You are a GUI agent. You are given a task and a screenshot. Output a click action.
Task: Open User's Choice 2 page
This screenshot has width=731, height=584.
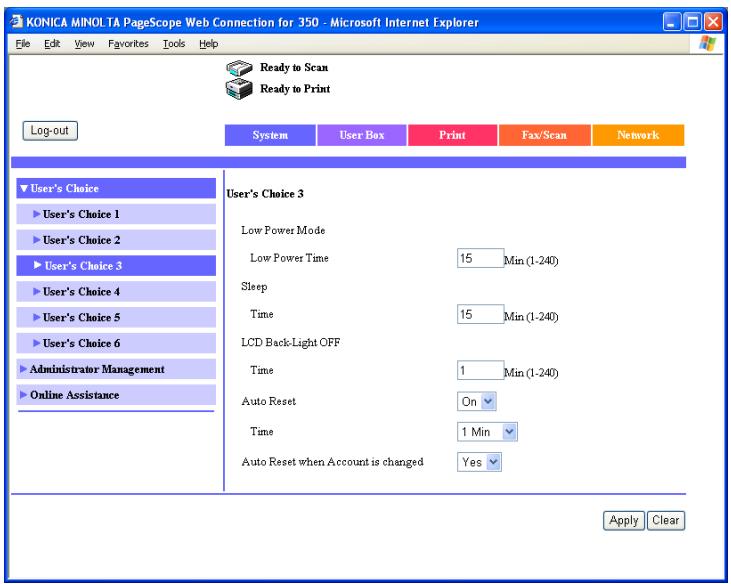116,240
